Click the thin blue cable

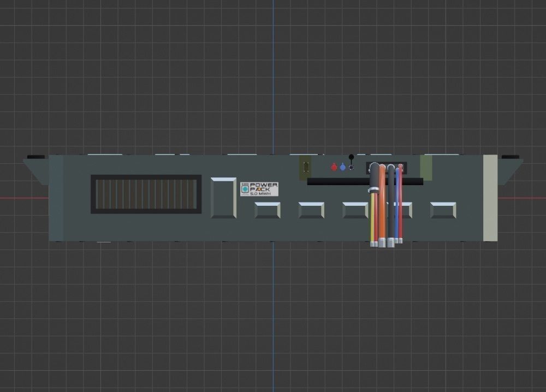[396, 205]
